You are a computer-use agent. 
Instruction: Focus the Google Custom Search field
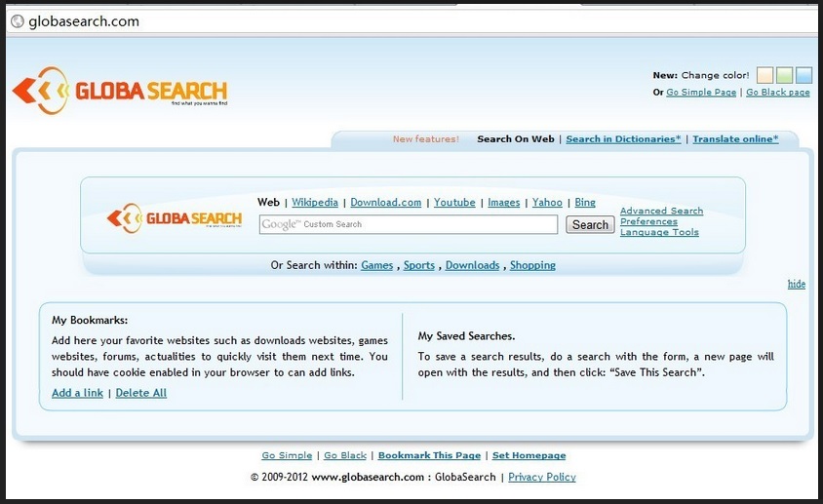[409, 224]
